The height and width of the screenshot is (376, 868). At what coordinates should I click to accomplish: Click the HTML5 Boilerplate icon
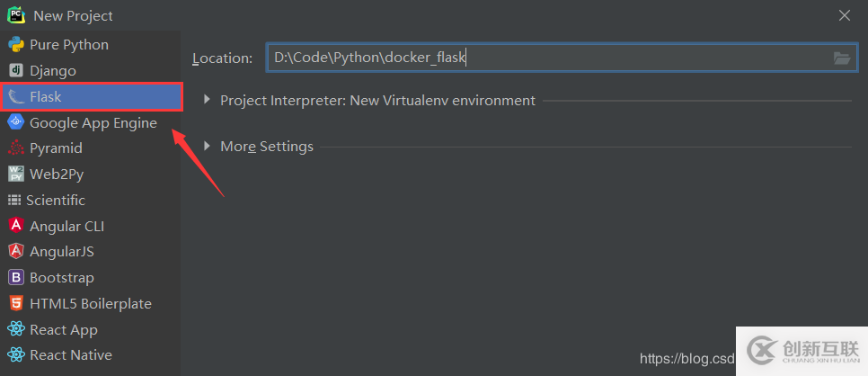[x=15, y=304]
